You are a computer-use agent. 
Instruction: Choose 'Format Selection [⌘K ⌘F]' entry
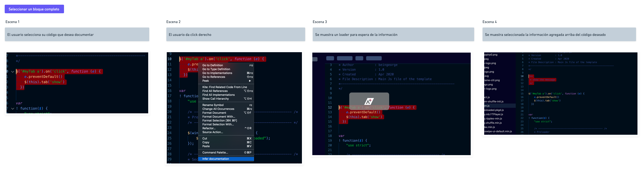[226, 120]
